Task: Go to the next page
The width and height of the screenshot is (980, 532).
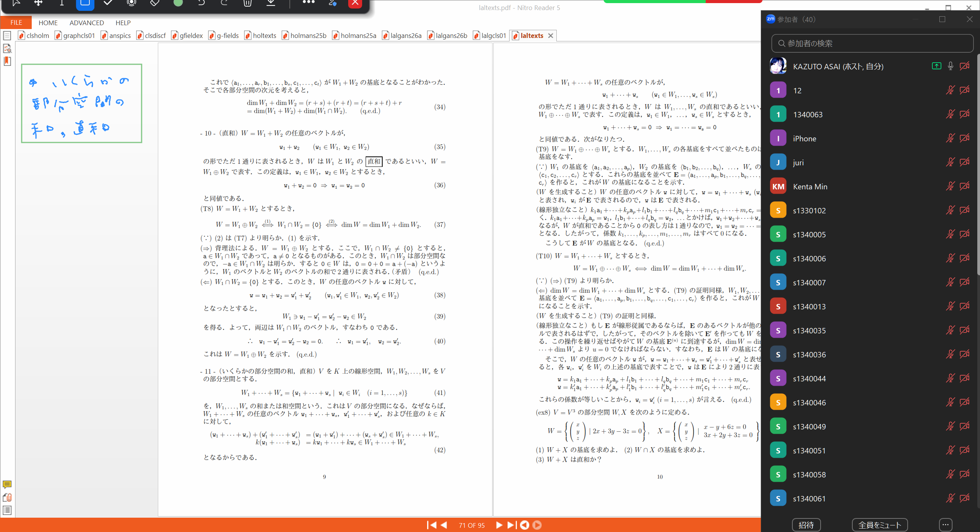Action: 499,525
